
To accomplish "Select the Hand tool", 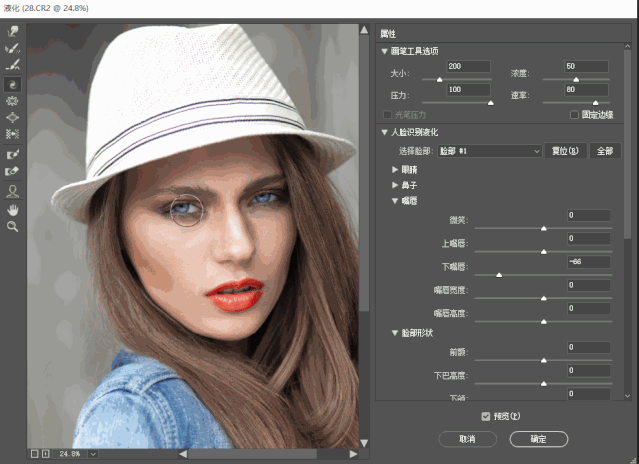I will [x=13, y=210].
